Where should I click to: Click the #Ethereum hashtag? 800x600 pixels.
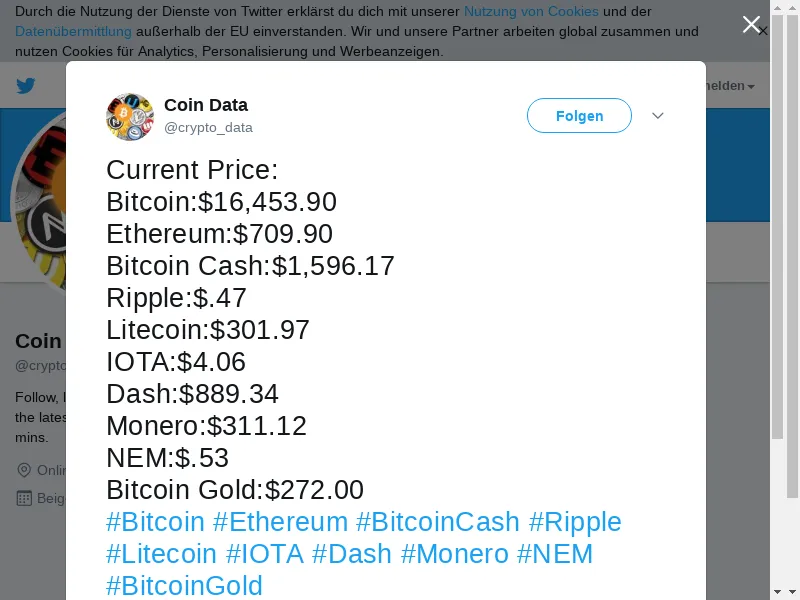280,522
